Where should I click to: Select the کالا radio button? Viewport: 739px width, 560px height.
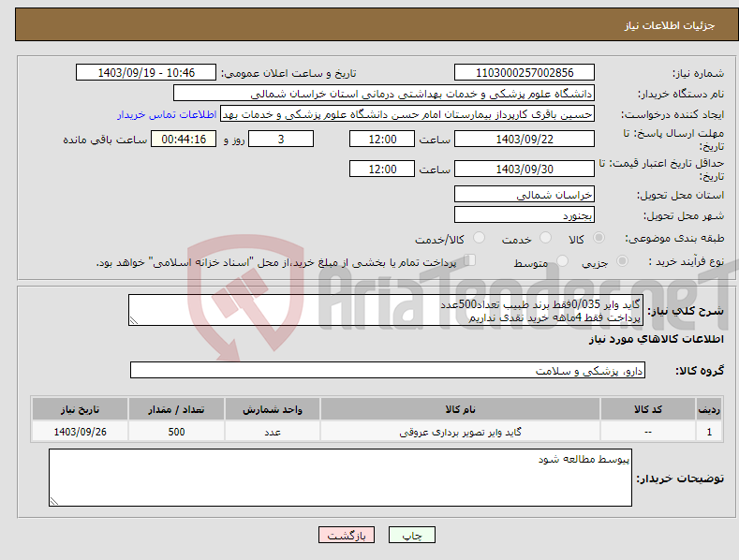599,238
